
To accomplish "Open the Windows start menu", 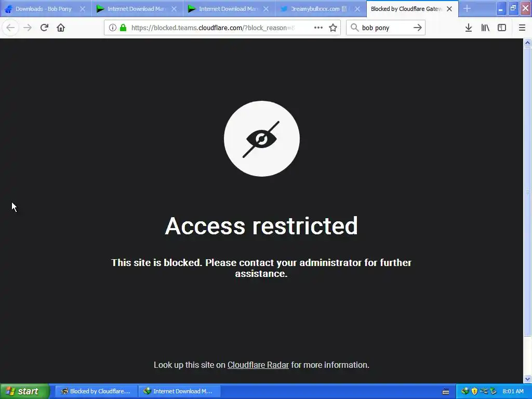I will (x=24, y=391).
